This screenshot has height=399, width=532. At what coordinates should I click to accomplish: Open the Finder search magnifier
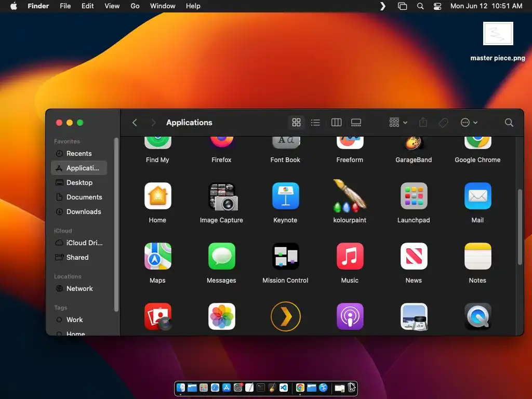pyautogui.click(x=509, y=123)
